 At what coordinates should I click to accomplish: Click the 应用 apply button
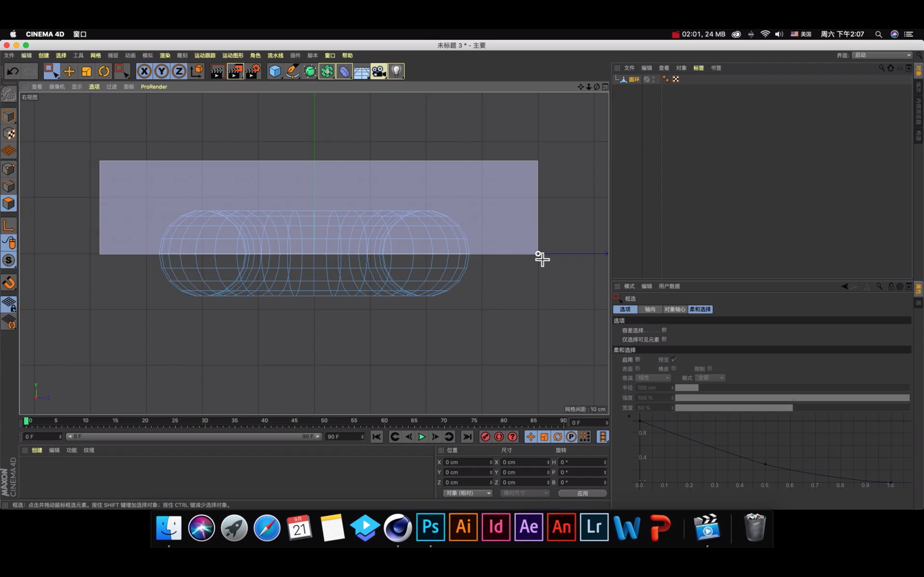coord(582,493)
